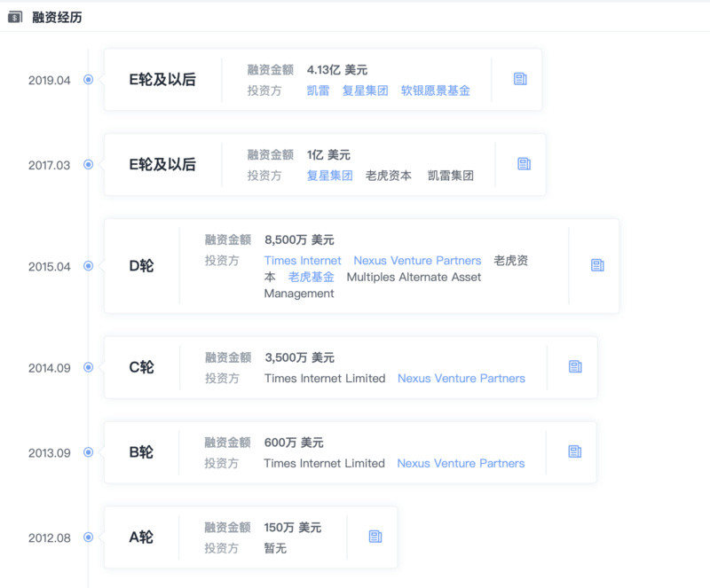Open news icon for D轮 round
The image size is (710, 588).
click(597, 265)
